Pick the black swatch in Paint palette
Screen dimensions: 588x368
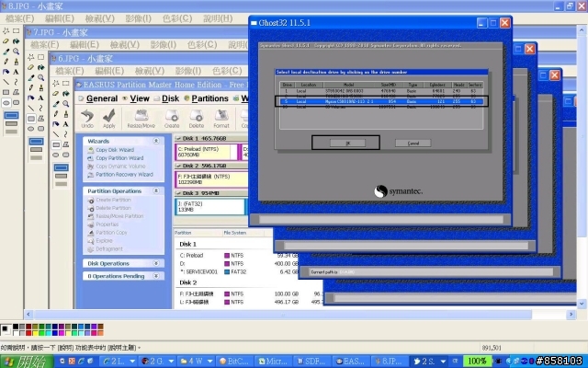(x=16, y=327)
